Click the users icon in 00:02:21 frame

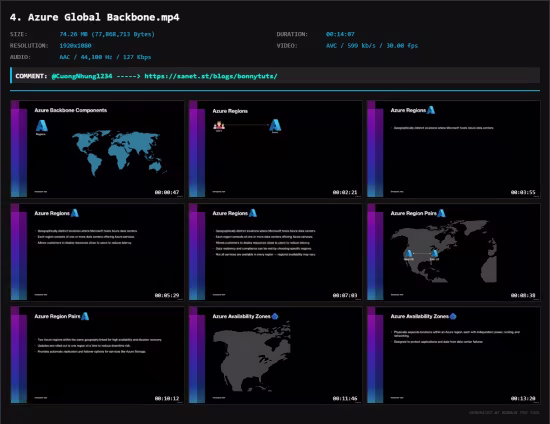click(219, 125)
